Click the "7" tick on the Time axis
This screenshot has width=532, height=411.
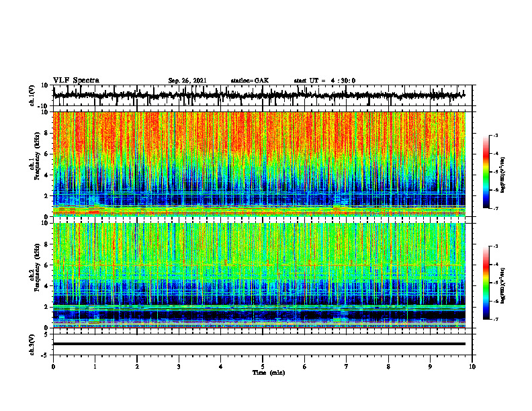[347, 367]
